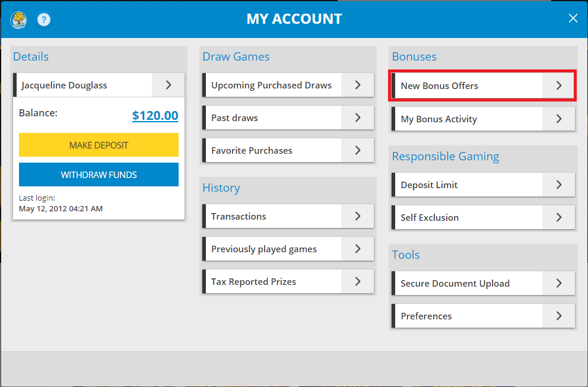Screen dimensions: 588x387
Task: Open My Bonus Activity
Action: [483, 119]
